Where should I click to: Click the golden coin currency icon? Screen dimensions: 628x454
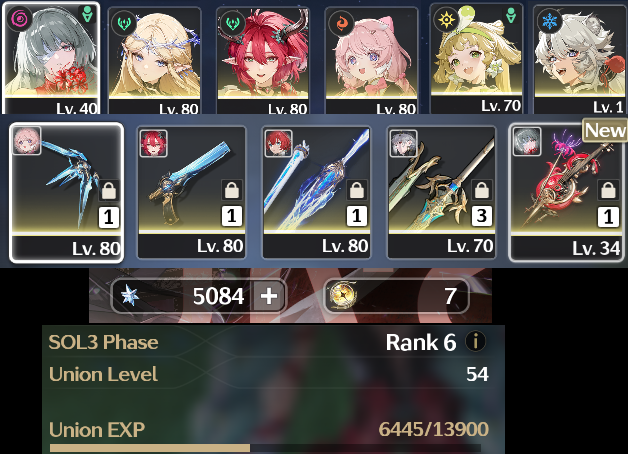[x=343, y=295]
